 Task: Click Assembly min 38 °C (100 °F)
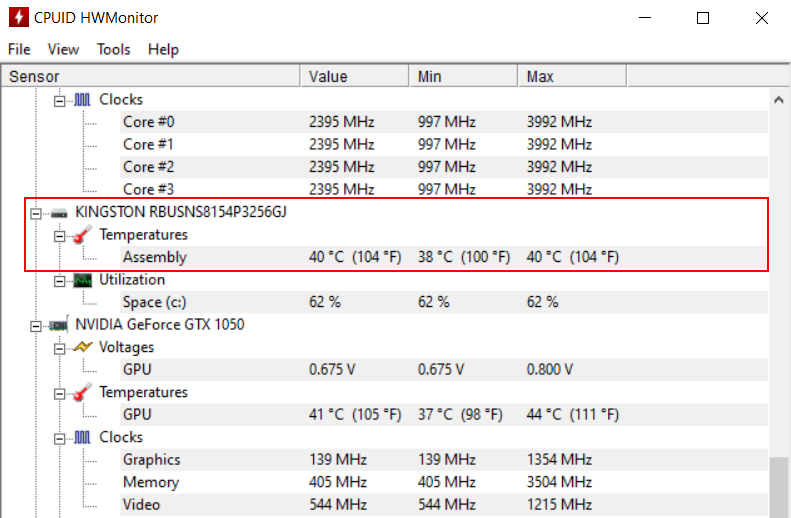pos(464,257)
